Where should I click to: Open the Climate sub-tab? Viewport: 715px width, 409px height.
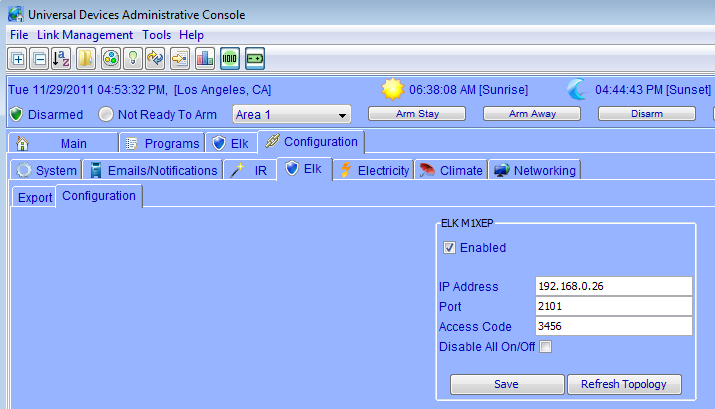click(451, 170)
